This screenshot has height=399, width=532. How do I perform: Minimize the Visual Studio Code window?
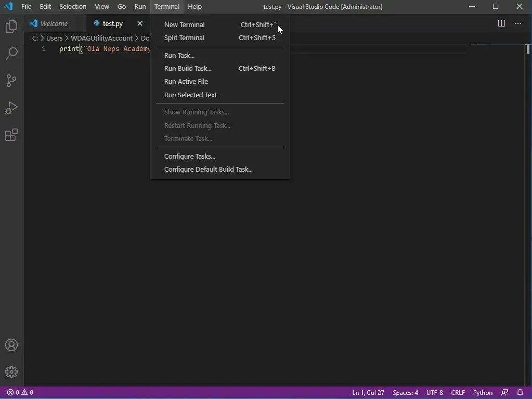point(472,6)
